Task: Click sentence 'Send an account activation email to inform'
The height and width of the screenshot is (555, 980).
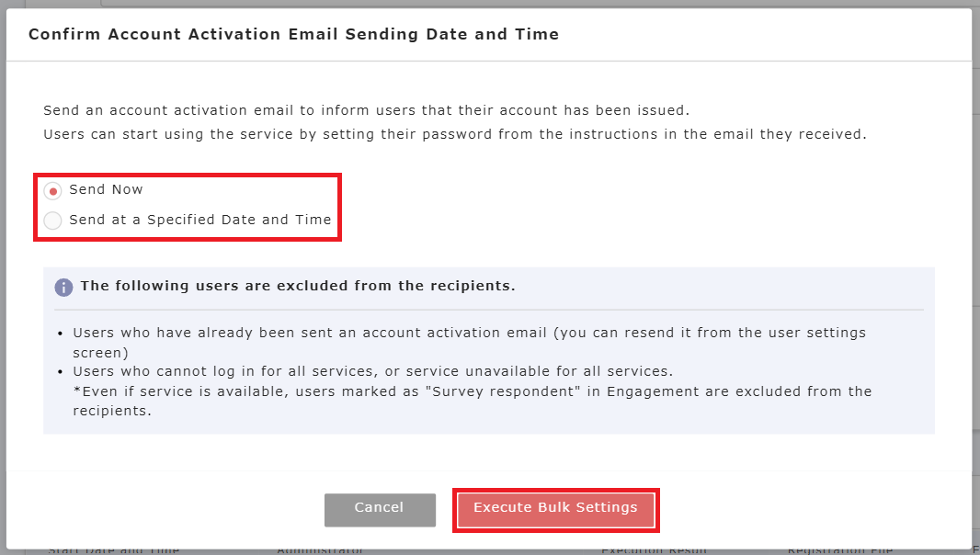Action: point(365,110)
